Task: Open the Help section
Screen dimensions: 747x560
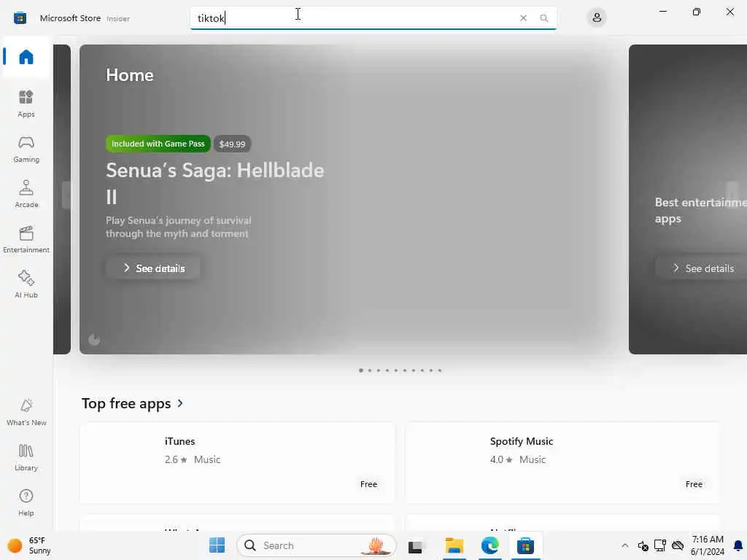Action: click(26, 503)
